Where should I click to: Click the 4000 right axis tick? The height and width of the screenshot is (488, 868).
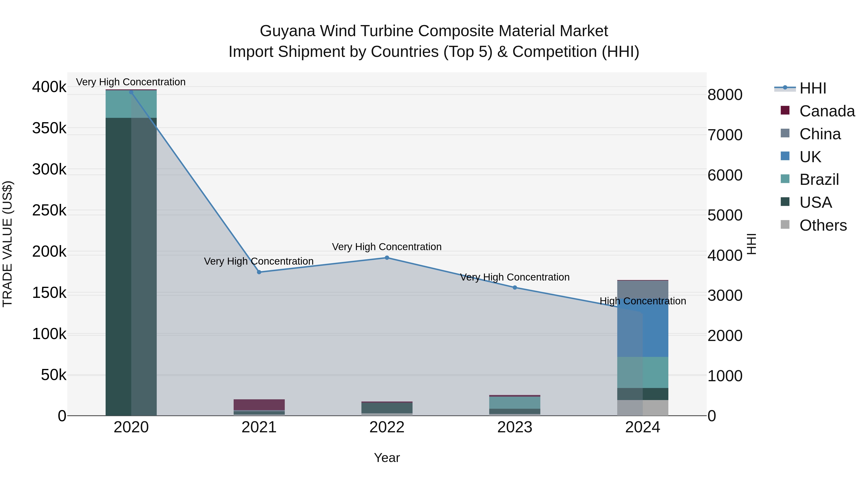coord(725,255)
